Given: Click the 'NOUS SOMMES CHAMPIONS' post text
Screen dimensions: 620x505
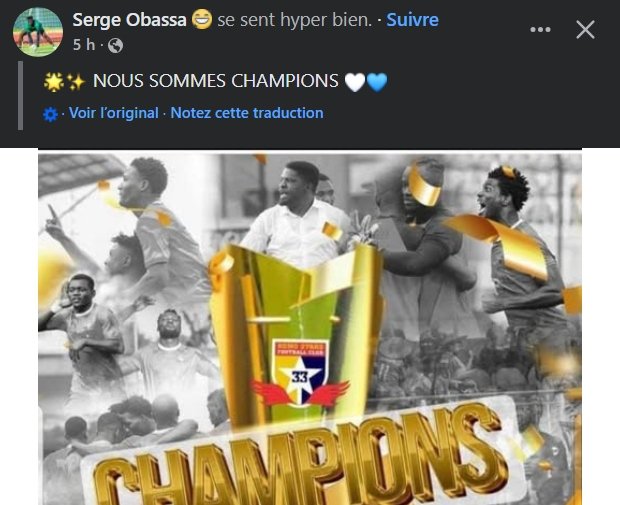Looking at the screenshot, I should (x=215, y=81).
